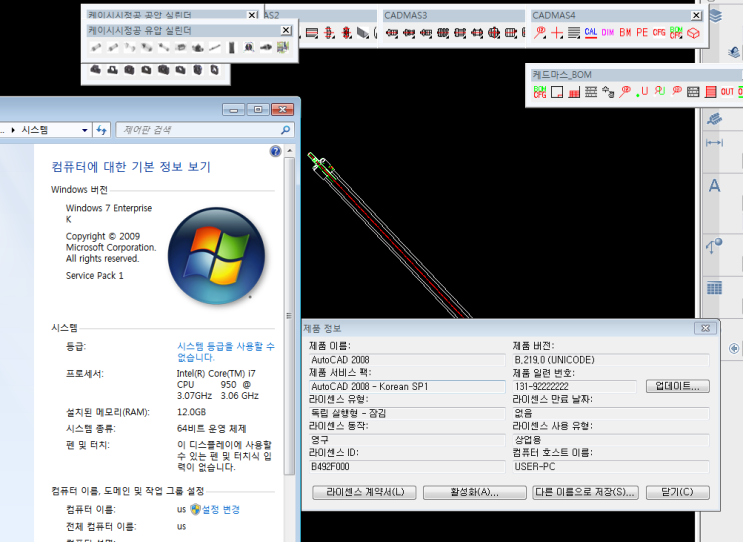
Task: Click the '12.0GB' installed memory value
Action: tap(191, 412)
